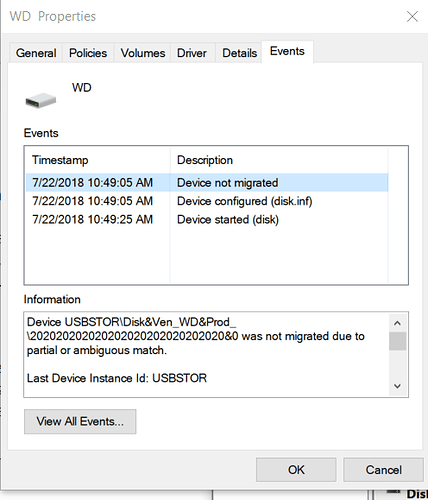Click the 'Device USBSTOR\Disk&Ven_WD&Prod_' line
Screen dimensions: 428x500
tap(131, 322)
